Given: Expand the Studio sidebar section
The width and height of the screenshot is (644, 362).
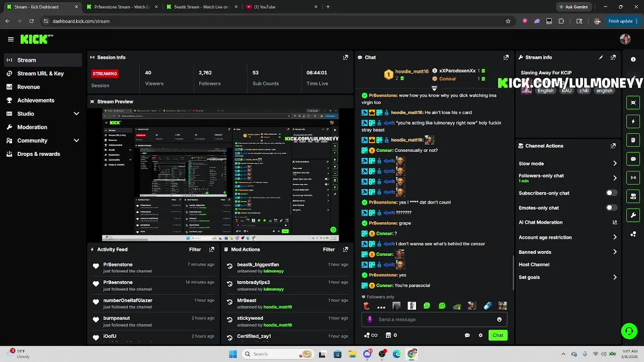Looking at the screenshot, I should [x=76, y=114].
